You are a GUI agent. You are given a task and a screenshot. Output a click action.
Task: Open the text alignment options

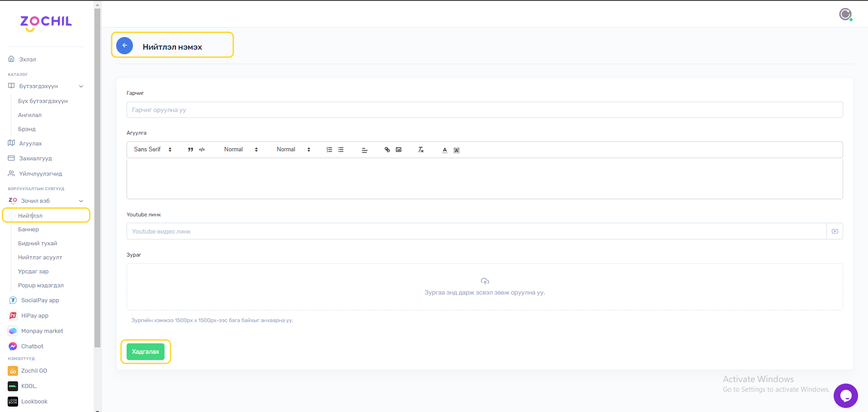click(x=364, y=150)
